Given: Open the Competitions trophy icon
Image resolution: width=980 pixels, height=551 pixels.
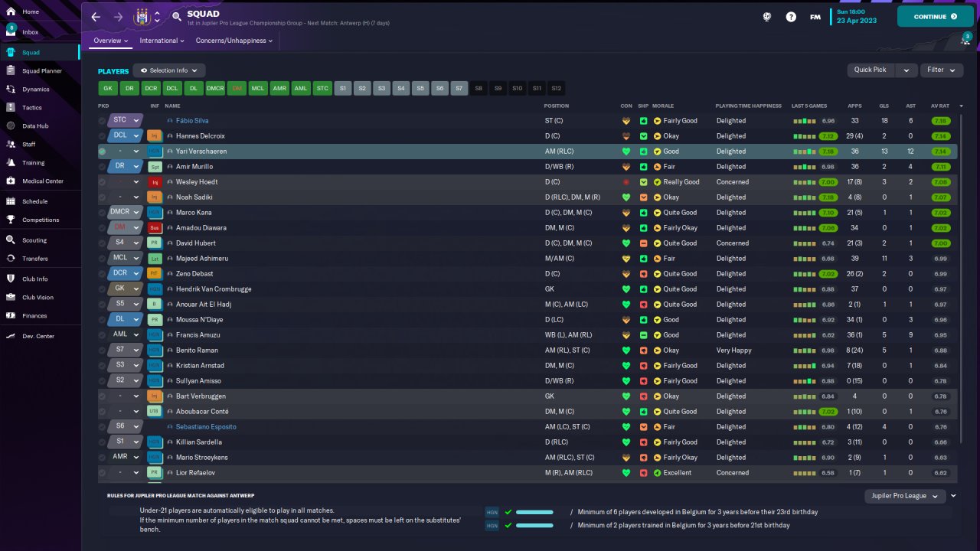Looking at the screenshot, I should [11, 220].
